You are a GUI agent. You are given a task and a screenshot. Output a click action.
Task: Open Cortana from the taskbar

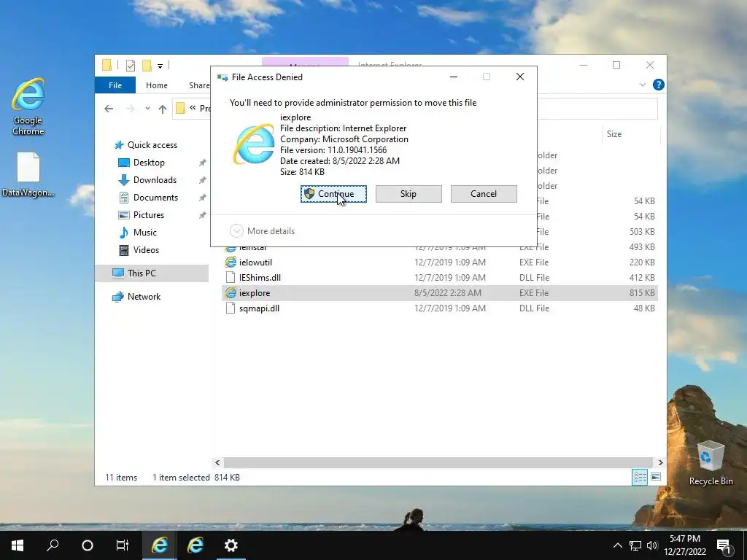point(88,545)
